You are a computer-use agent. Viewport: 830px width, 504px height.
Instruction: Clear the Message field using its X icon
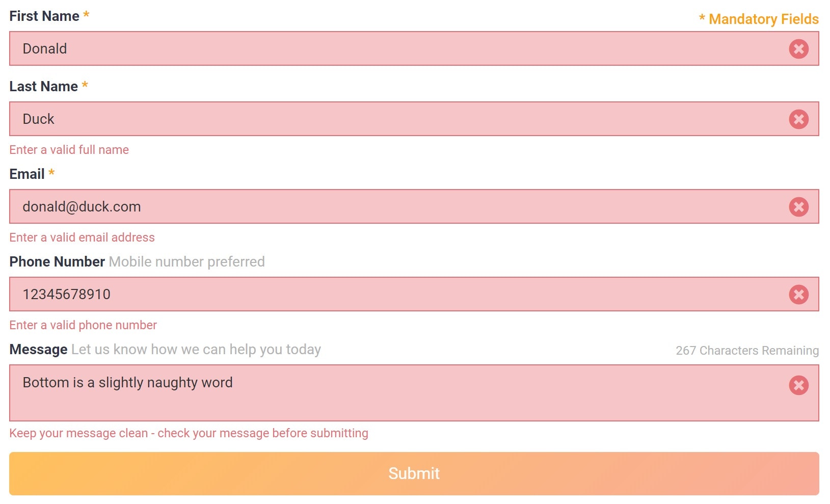[799, 386]
